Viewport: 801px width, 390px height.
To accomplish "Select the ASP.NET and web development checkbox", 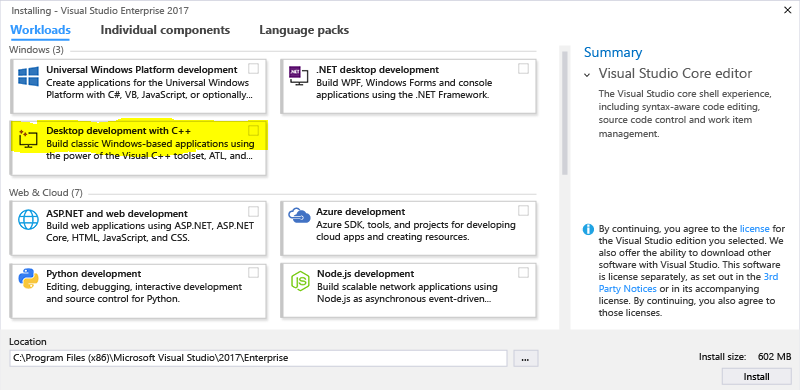I will tap(253, 211).
